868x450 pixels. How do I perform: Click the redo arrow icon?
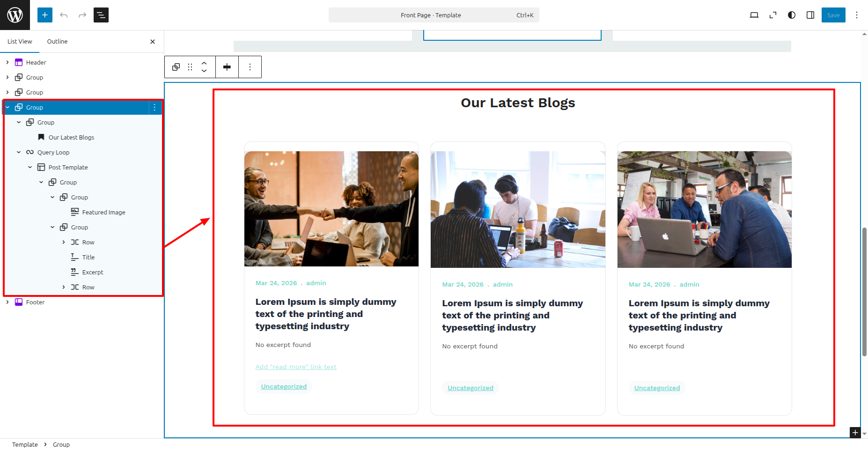[x=82, y=15]
